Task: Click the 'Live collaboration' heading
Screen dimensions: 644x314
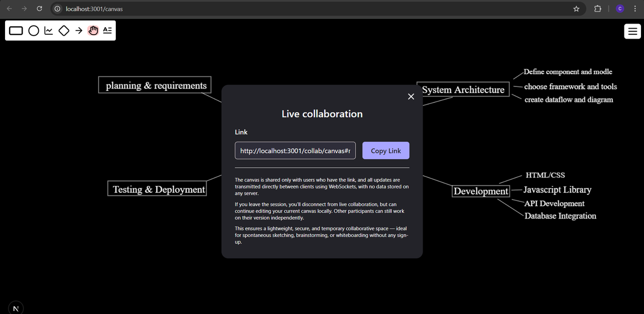Action: pos(322,114)
